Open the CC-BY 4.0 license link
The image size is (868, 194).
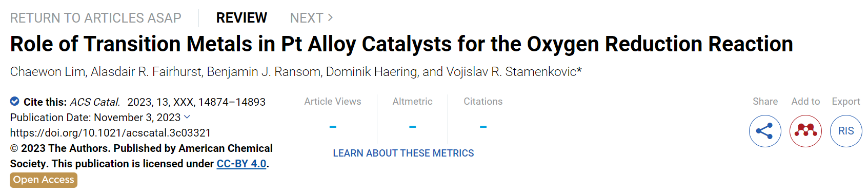coord(241,164)
